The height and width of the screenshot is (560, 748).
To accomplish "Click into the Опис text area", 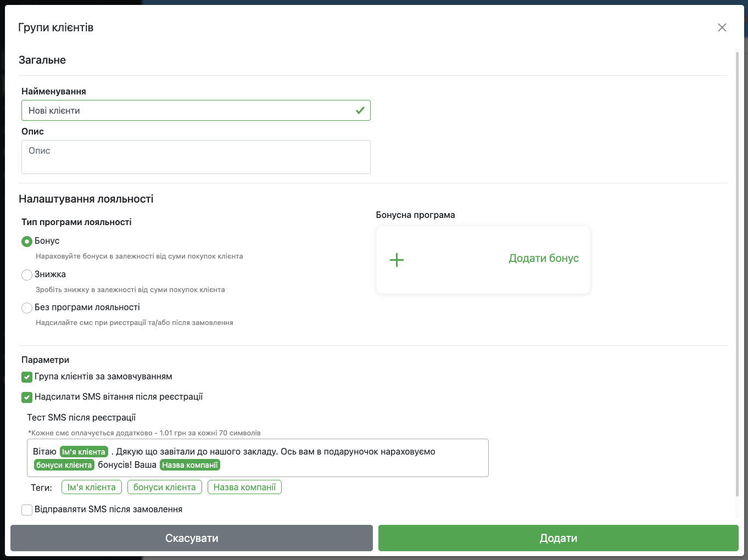I will (x=196, y=157).
